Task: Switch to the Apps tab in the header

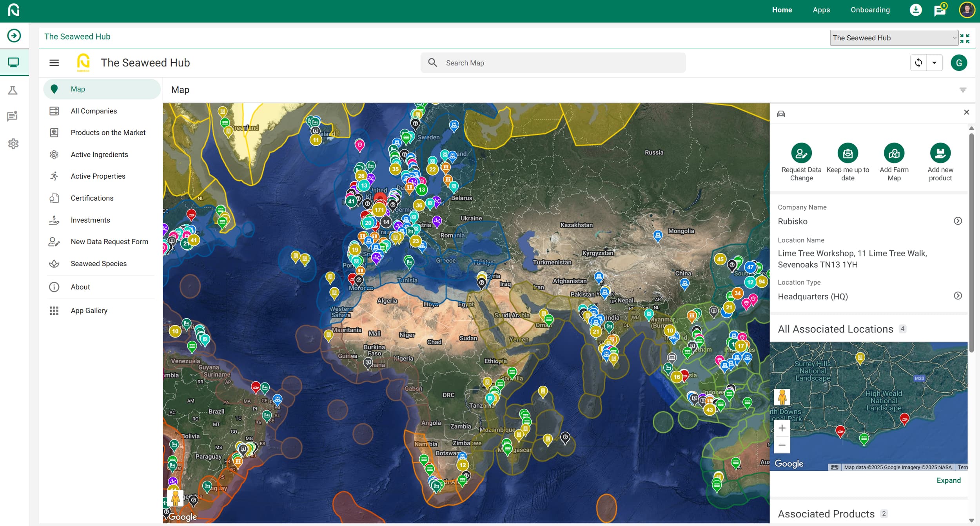Action: point(822,9)
